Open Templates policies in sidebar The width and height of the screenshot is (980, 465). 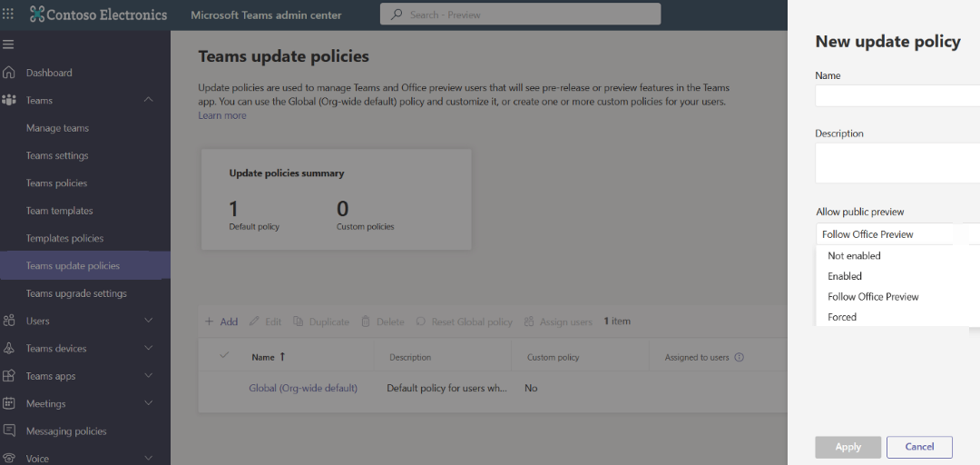click(x=65, y=239)
